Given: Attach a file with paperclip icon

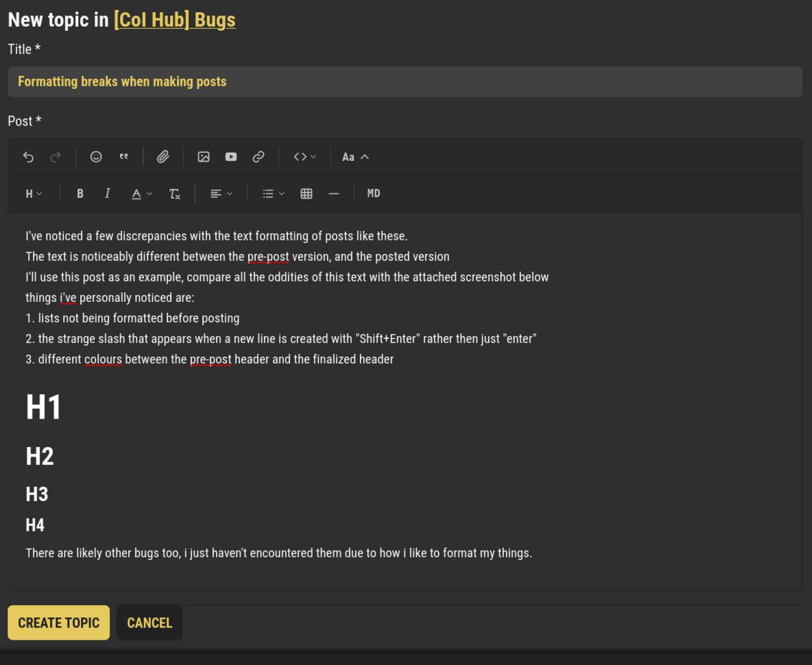Looking at the screenshot, I should coord(163,157).
